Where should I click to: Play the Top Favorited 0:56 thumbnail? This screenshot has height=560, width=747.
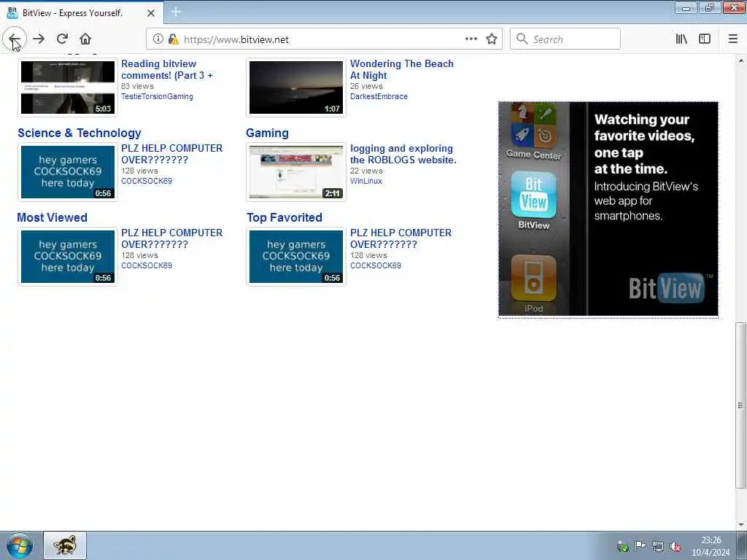[x=296, y=257]
